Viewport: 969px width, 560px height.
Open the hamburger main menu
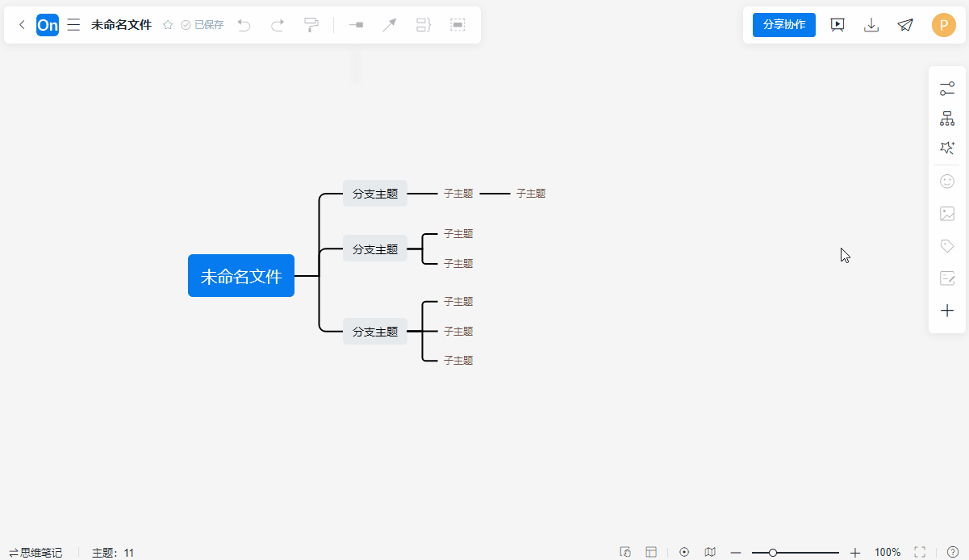point(73,25)
